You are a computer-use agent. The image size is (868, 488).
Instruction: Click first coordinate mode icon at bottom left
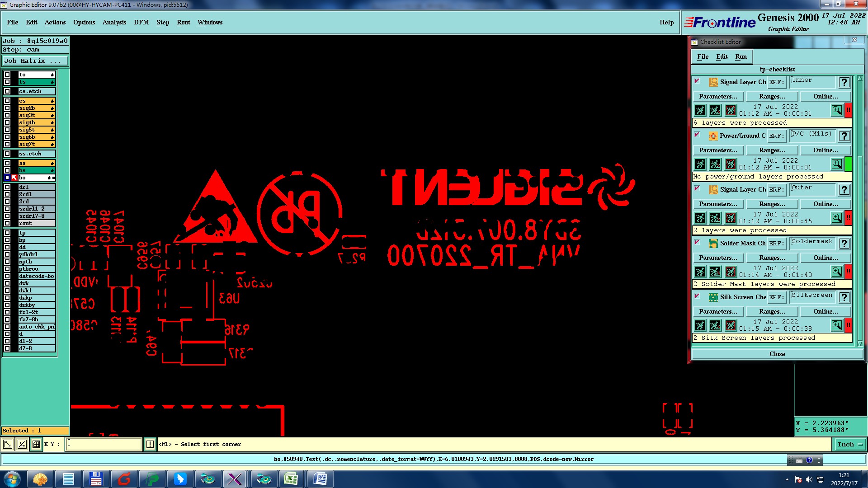click(8, 444)
